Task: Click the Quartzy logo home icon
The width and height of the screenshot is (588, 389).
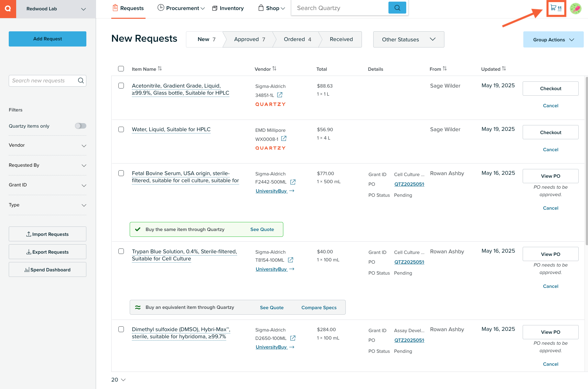Action: [8, 9]
